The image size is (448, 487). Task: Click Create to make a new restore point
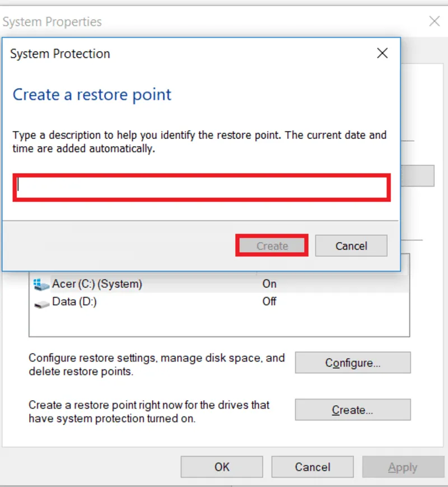click(352, 410)
